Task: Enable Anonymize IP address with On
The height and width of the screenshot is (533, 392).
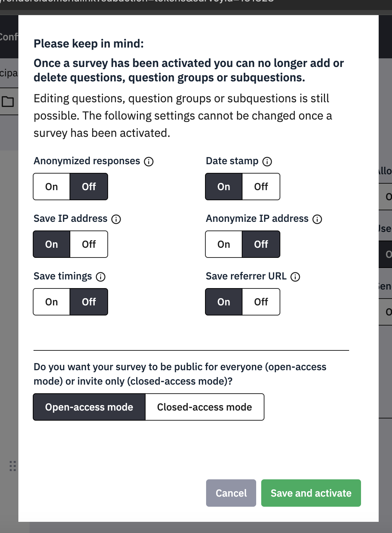Action: pos(224,244)
